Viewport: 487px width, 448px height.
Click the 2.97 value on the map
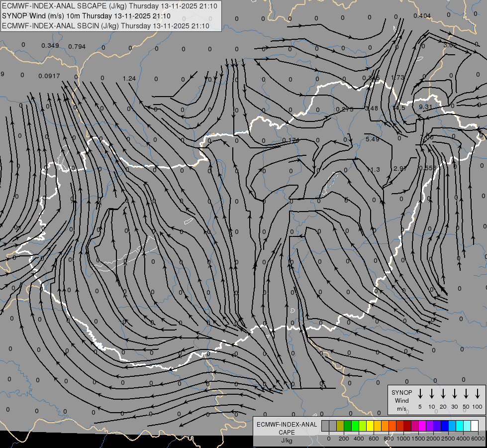pyautogui.click(x=400, y=169)
